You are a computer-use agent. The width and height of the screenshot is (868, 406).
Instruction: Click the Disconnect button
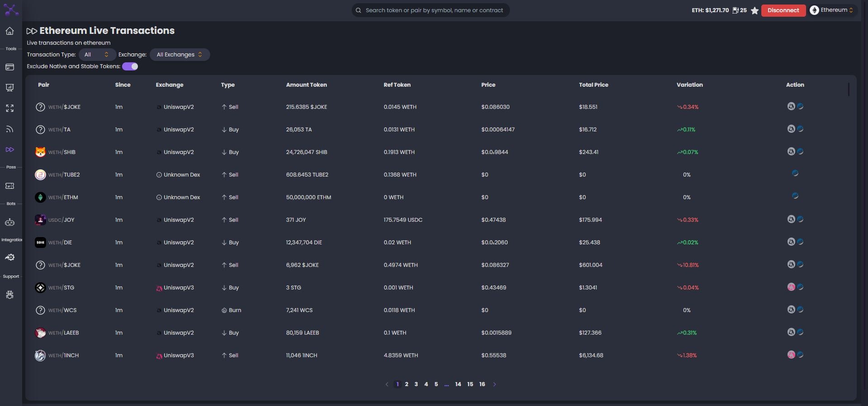(783, 10)
